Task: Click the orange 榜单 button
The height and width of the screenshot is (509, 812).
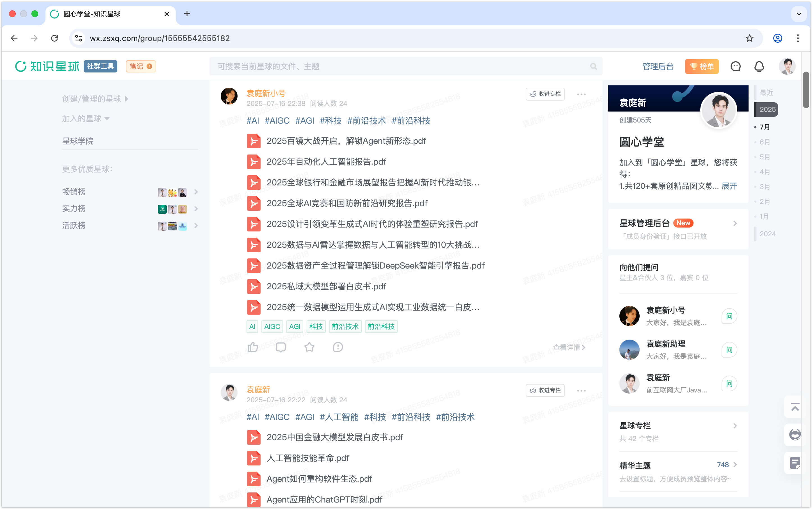Action: [x=702, y=66]
